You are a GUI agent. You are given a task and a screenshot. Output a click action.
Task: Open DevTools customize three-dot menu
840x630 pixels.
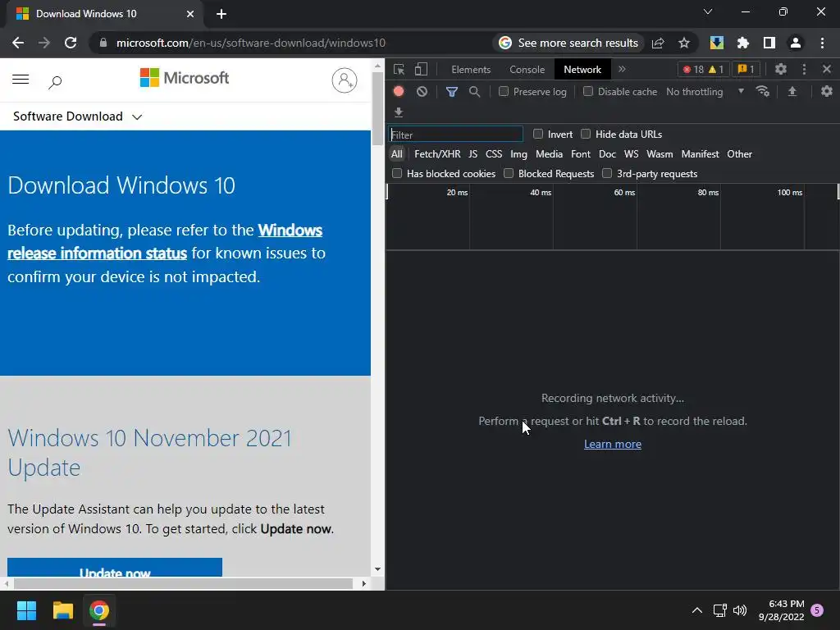[804, 69]
